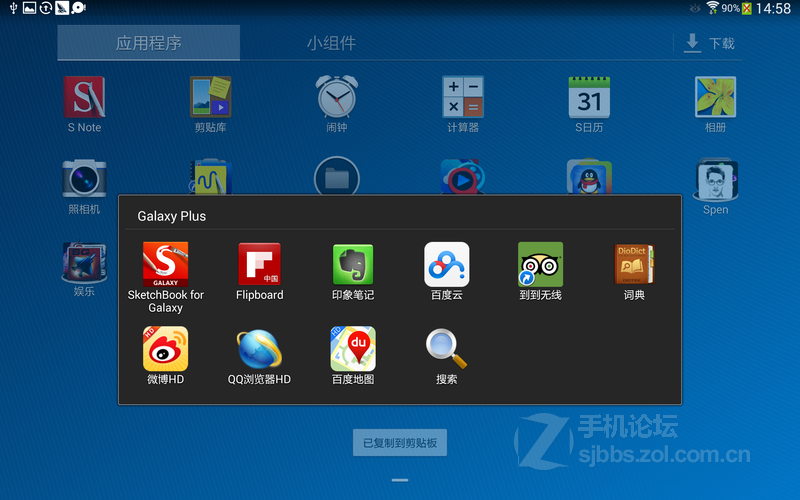Screen dimensions: 800x500
Task: Tap the page indicator dash at bottom
Action: tap(400, 480)
